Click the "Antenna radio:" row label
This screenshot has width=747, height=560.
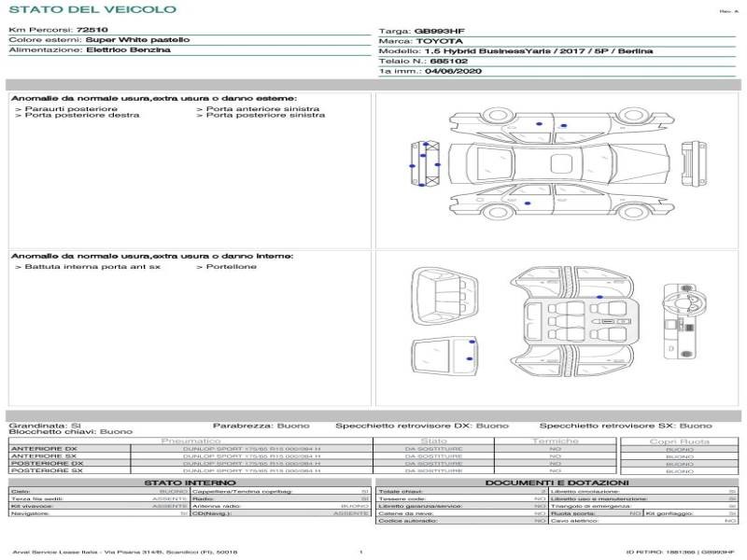pos(217,506)
